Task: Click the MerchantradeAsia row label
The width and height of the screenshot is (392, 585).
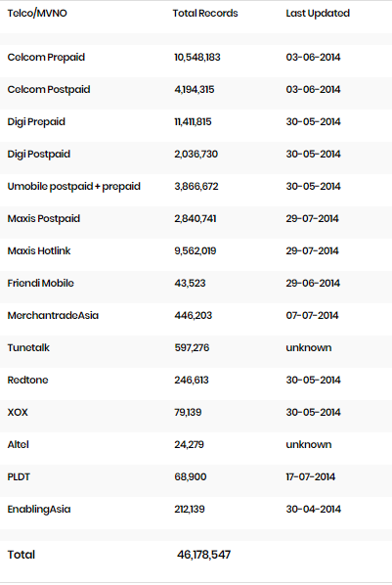Action: [x=53, y=316]
